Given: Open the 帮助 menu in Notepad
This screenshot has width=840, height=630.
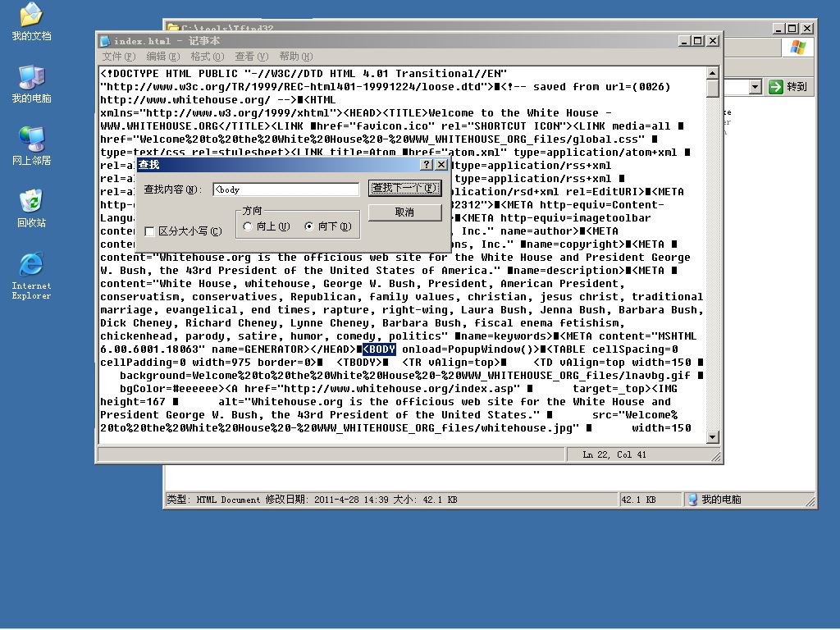Looking at the screenshot, I should [295, 57].
